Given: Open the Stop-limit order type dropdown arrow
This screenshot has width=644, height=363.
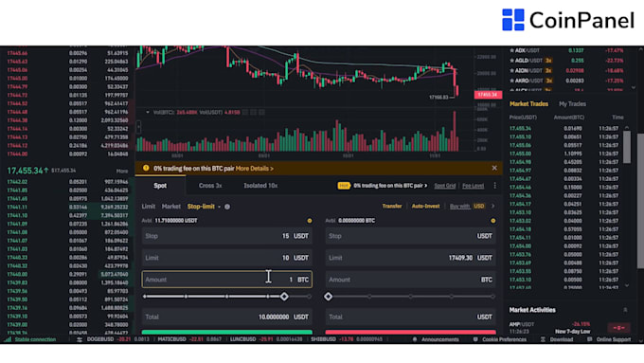Looking at the screenshot, I should [220, 207].
